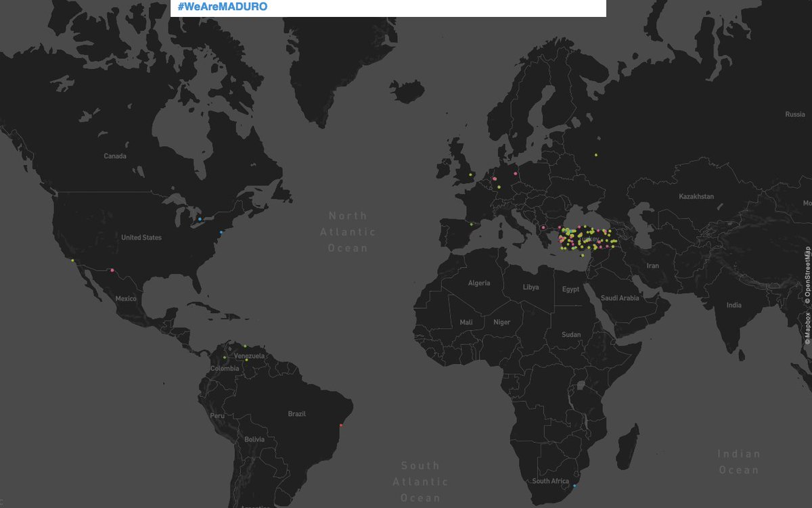This screenshot has height=508, width=812.
Task: Click the green dot in northern Spain
Action: [x=471, y=224]
